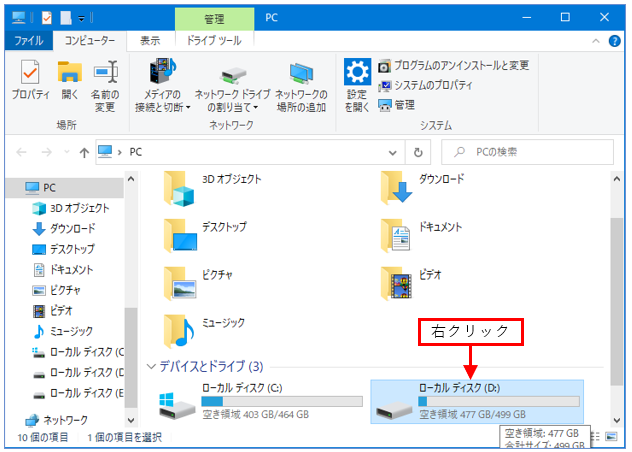The image size is (632, 452).
Task: Click main pane scroll down arrow
Action: [617, 421]
